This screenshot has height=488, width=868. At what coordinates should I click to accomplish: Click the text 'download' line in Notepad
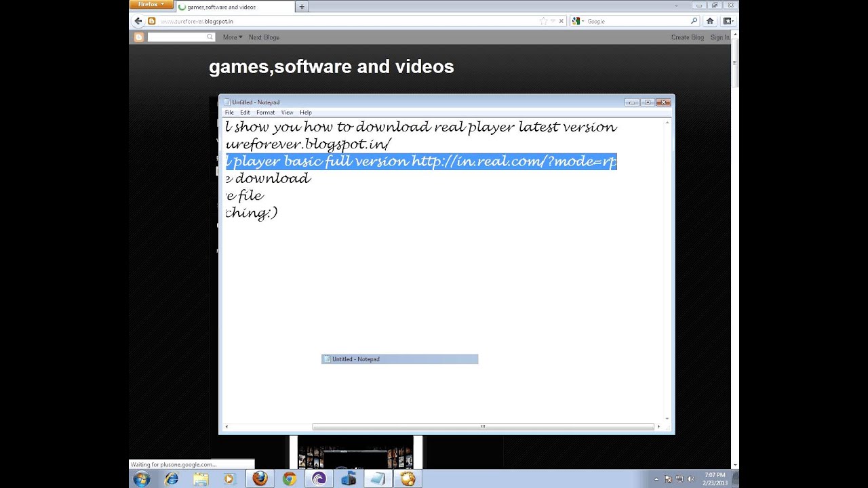273,178
